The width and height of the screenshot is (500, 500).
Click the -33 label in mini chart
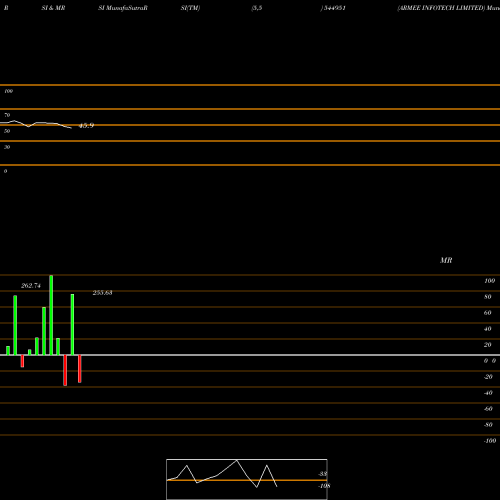[x=323, y=474]
